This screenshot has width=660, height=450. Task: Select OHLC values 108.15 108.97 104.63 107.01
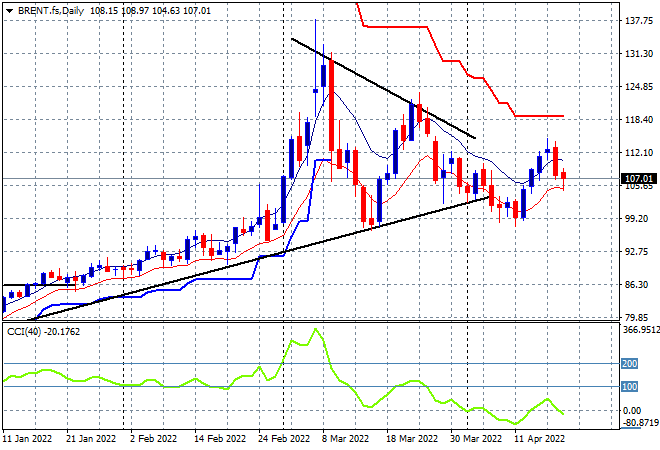pyautogui.click(x=150, y=11)
